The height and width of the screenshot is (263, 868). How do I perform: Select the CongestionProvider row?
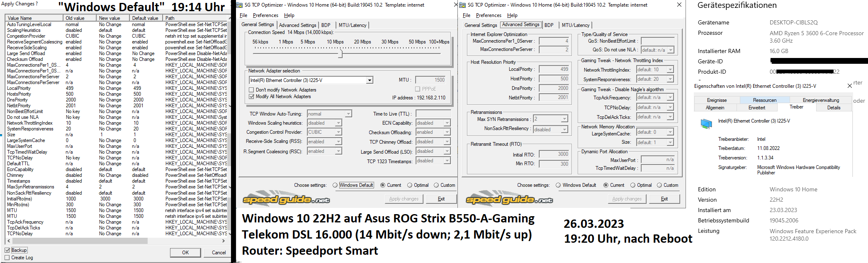click(116, 36)
